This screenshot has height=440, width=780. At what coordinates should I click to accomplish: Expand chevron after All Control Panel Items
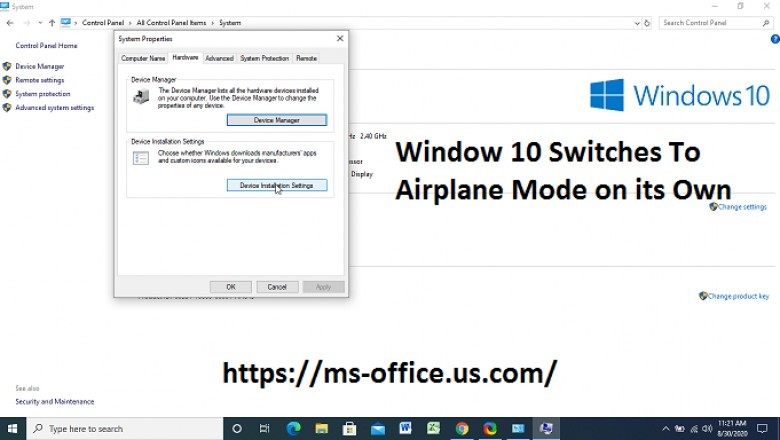point(212,23)
